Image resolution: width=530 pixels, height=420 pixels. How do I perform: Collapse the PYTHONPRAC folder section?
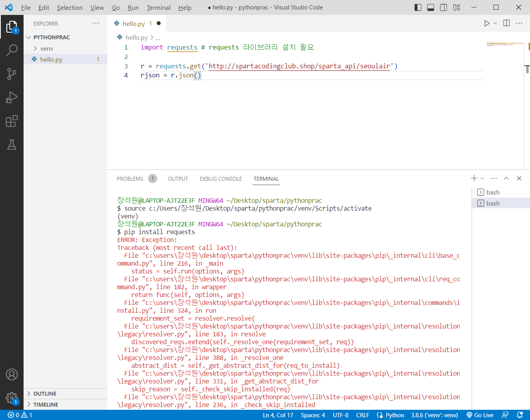pos(65,37)
